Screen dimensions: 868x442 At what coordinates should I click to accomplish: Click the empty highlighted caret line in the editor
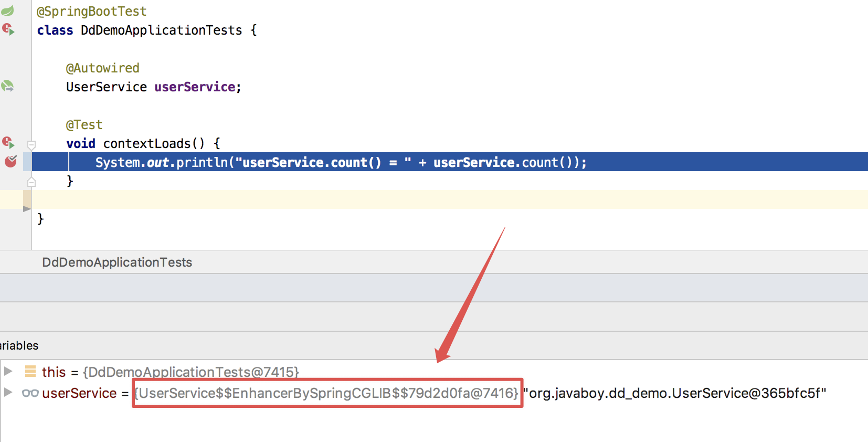(450, 199)
